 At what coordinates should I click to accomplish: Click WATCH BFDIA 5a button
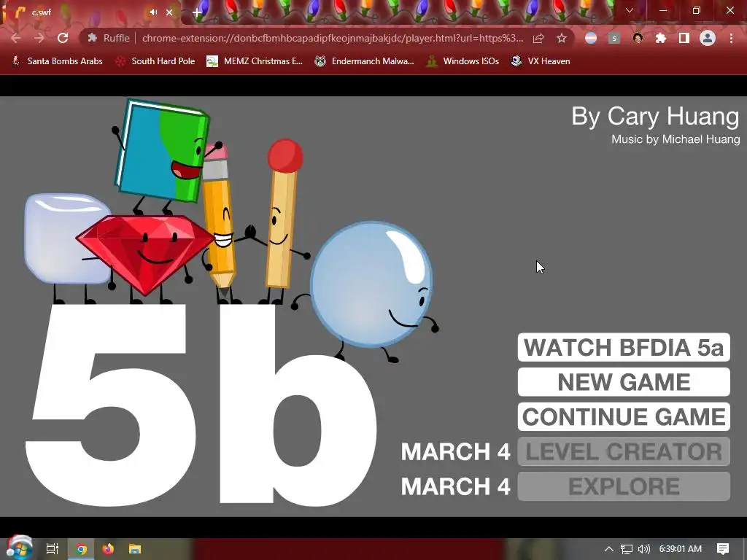coord(624,347)
